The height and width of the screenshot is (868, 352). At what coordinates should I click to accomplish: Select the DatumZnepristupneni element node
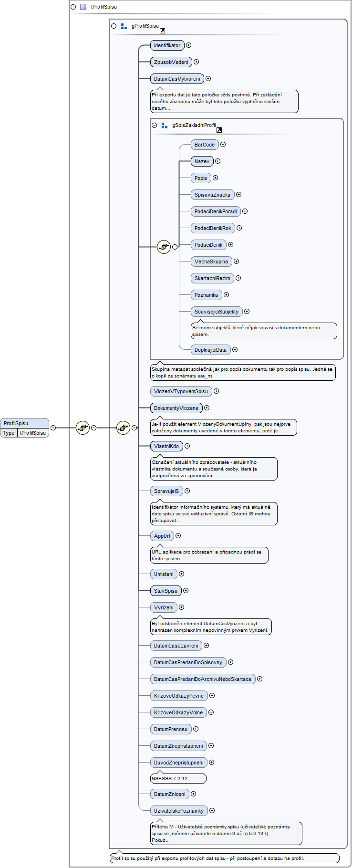pos(178,746)
